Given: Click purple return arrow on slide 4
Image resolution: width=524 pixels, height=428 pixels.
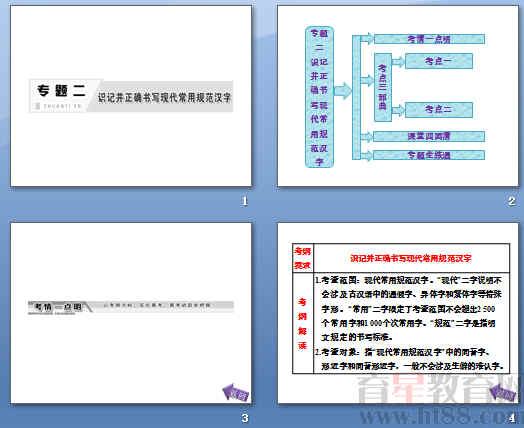Looking at the screenshot, I should pyautogui.click(x=503, y=392).
